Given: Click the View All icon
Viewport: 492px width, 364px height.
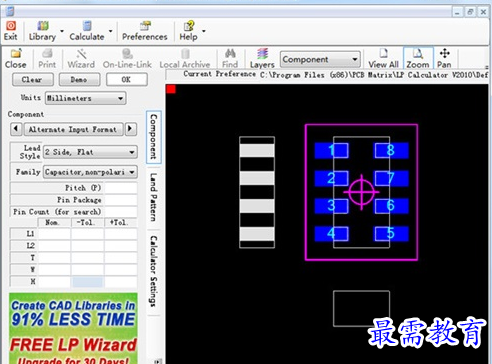Looking at the screenshot, I should 384,53.
